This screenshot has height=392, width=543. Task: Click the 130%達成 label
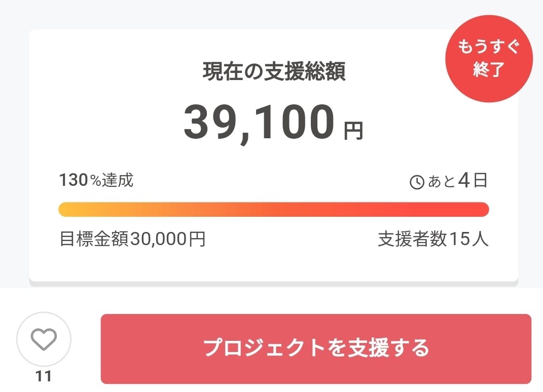pyautogui.click(x=96, y=180)
